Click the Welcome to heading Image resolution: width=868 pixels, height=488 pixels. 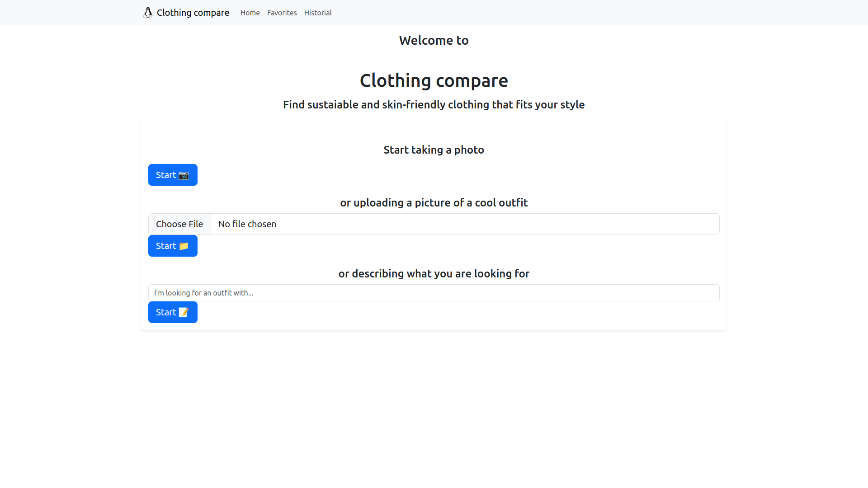point(434,40)
